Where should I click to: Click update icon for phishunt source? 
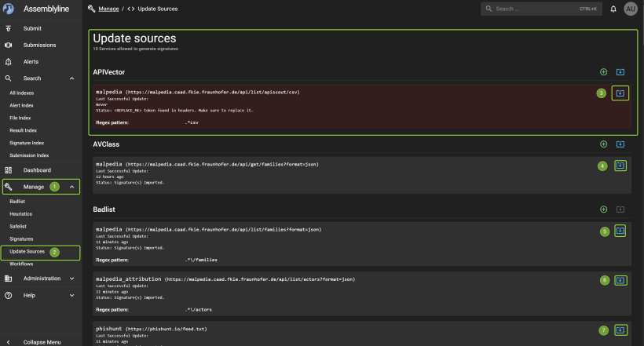pyautogui.click(x=620, y=330)
